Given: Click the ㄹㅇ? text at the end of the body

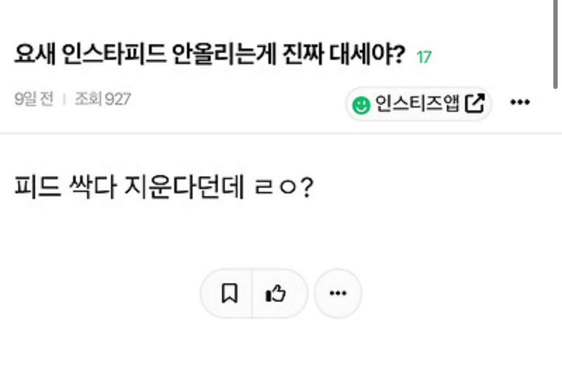Looking at the screenshot, I should tap(284, 188).
